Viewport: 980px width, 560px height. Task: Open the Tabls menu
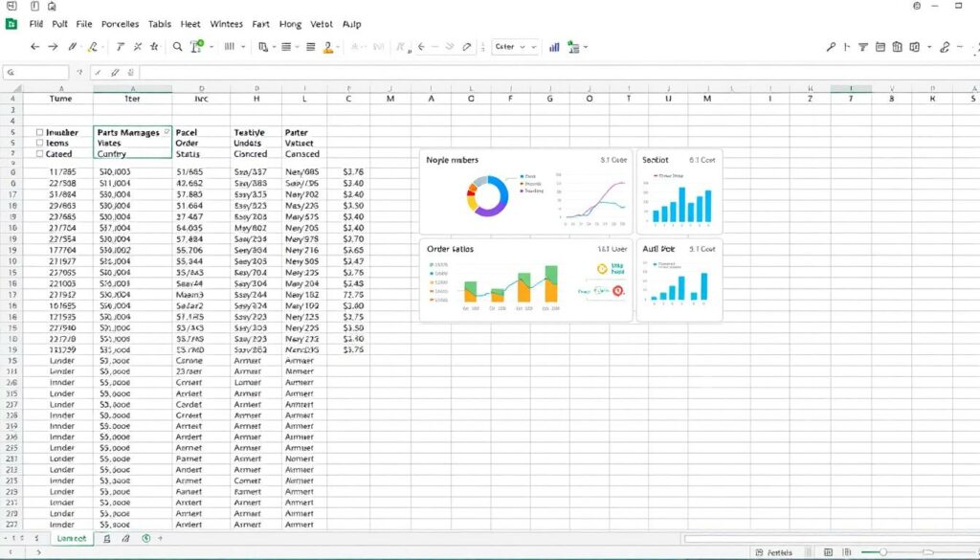click(160, 24)
